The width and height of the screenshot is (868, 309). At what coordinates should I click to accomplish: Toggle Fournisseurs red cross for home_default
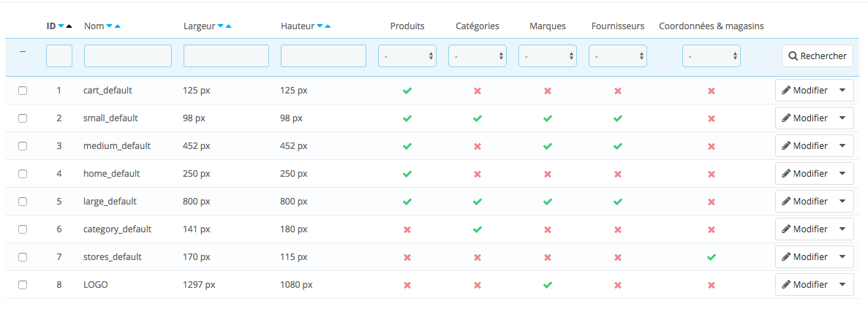(x=618, y=174)
